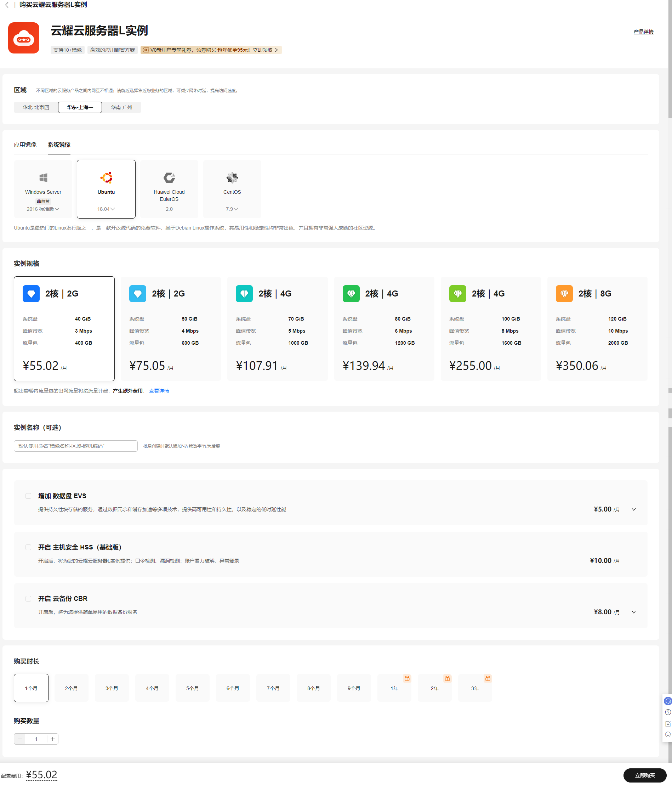Switch to the 系统镜像 tab
Screen dimensions: 672x785
coord(59,145)
